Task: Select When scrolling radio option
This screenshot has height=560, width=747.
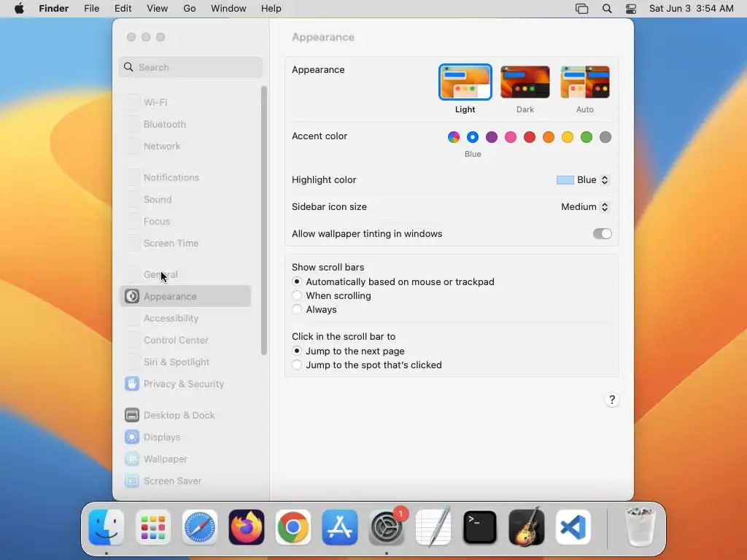Action: pos(297,296)
